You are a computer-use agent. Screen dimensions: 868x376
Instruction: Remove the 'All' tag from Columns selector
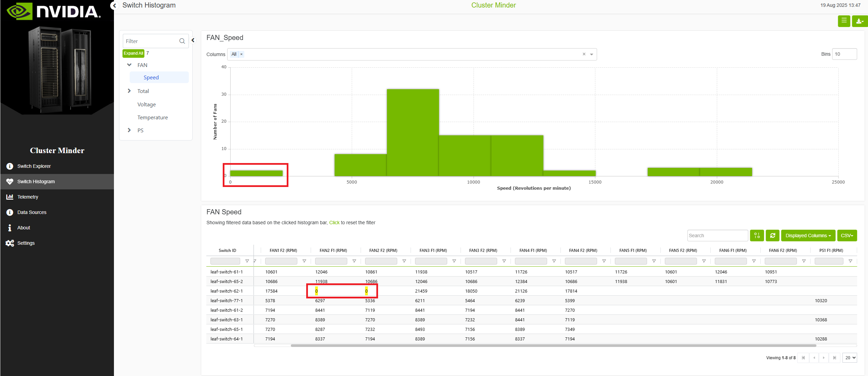coord(241,54)
